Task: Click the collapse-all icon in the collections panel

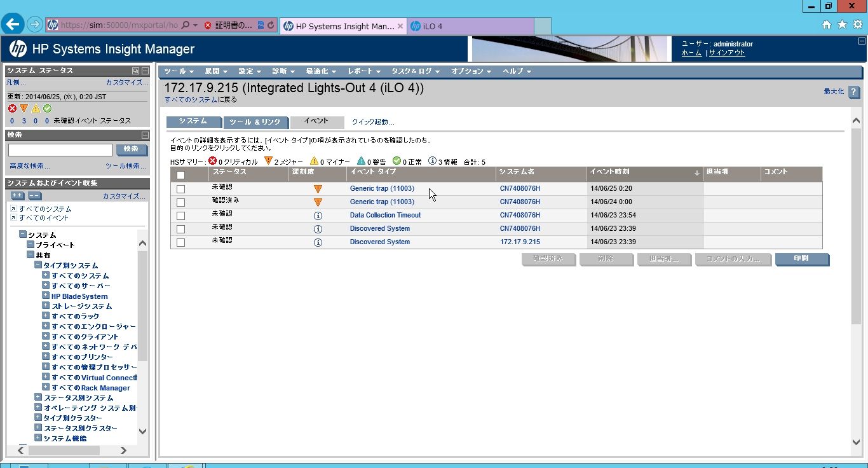Action: (35, 196)
